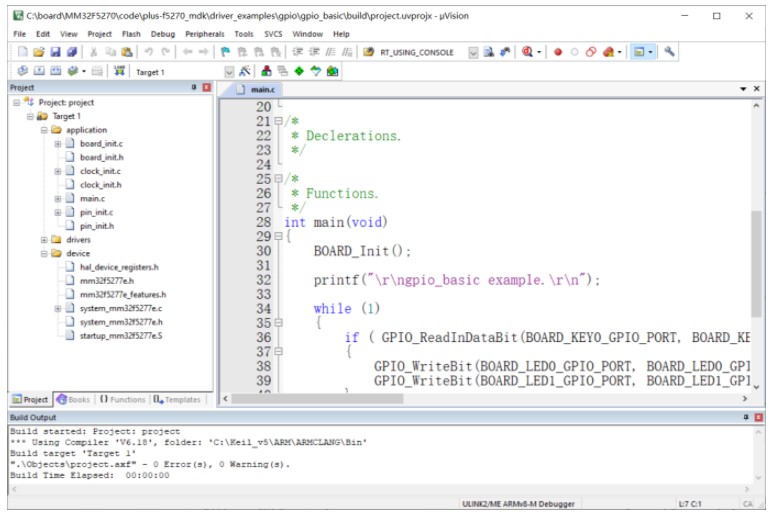Close the Build Output panel
The height and width of the screenshot is (517, 775).
[757, 416]
